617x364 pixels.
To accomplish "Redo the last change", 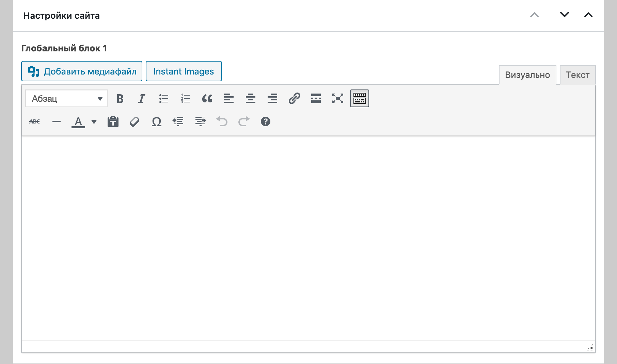I will tap(244, 121).
